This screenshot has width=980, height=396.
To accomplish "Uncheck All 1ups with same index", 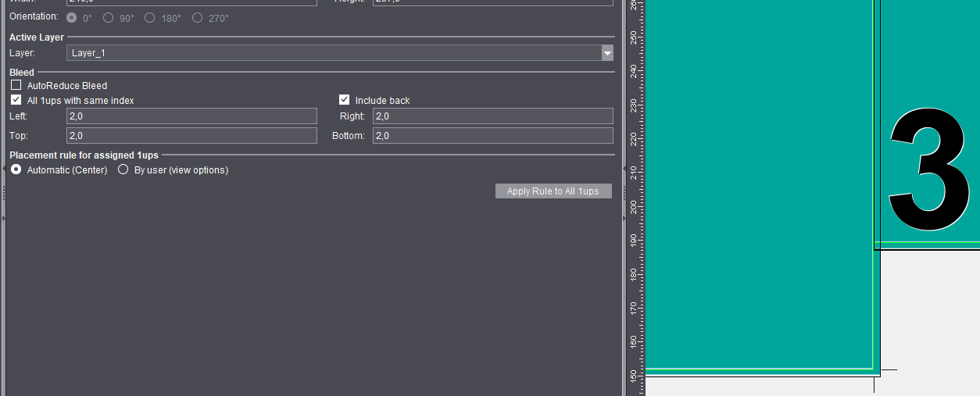I will [x=16, y=100].
